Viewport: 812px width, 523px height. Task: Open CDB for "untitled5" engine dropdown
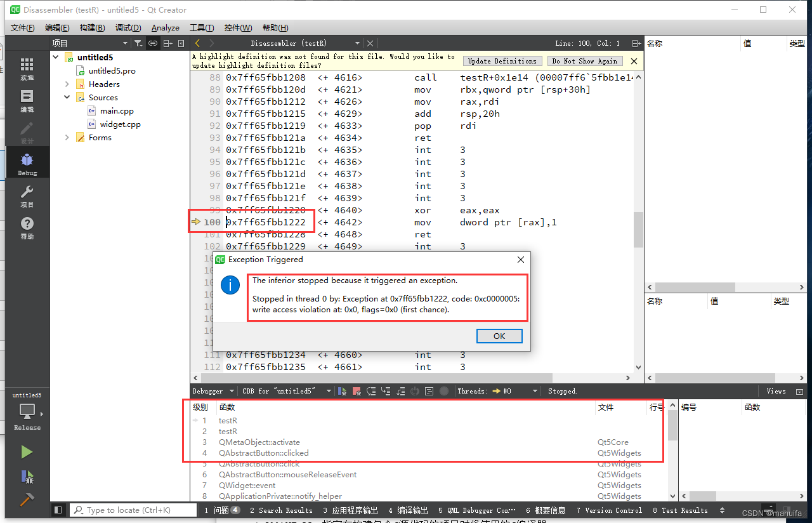(287, 391)
